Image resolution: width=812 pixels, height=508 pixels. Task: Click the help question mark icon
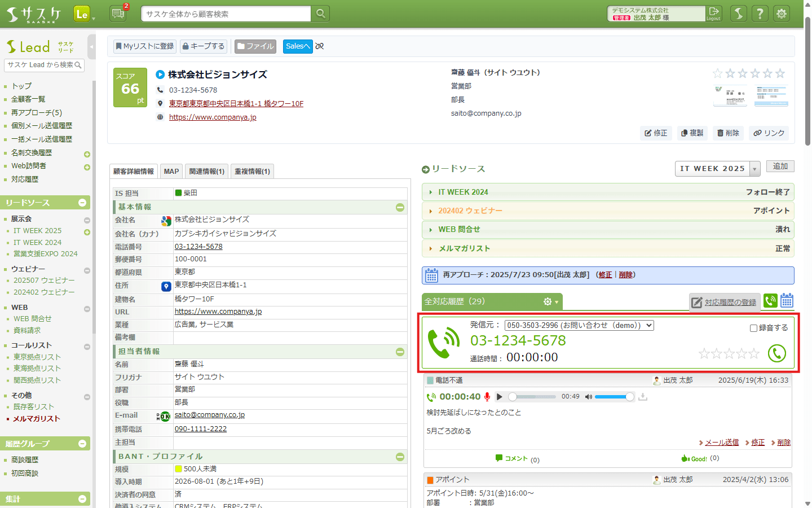[x=760, y=13]
